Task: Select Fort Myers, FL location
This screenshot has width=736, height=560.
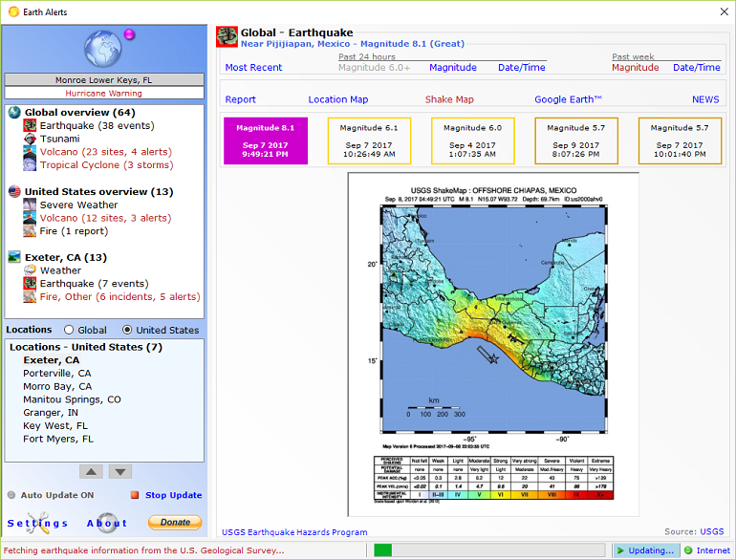Action: click(58, 439)
